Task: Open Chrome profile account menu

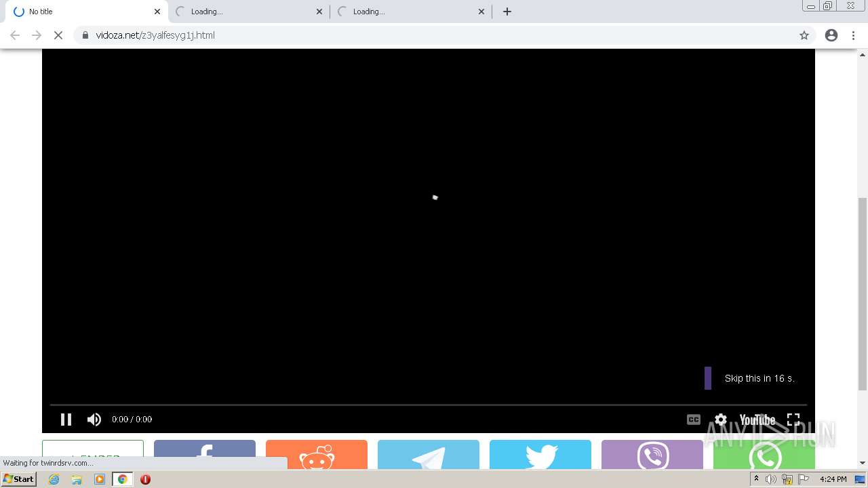Action: (831, 35)
